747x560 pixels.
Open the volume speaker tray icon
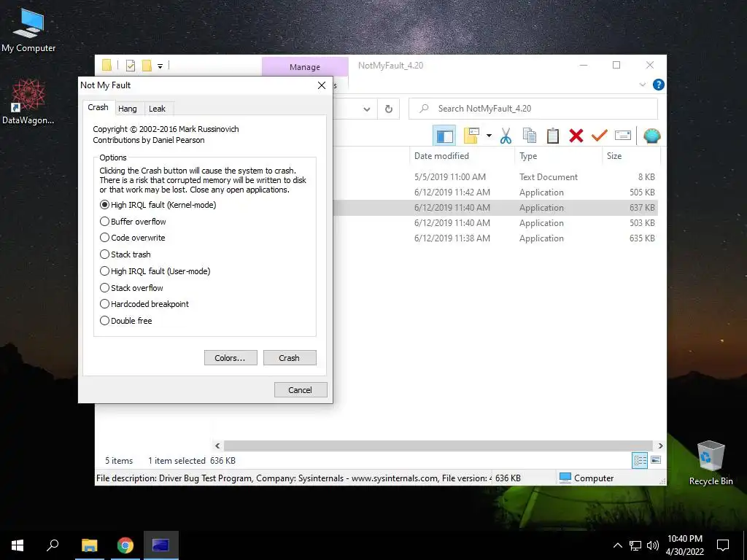(x=653, y=545)
